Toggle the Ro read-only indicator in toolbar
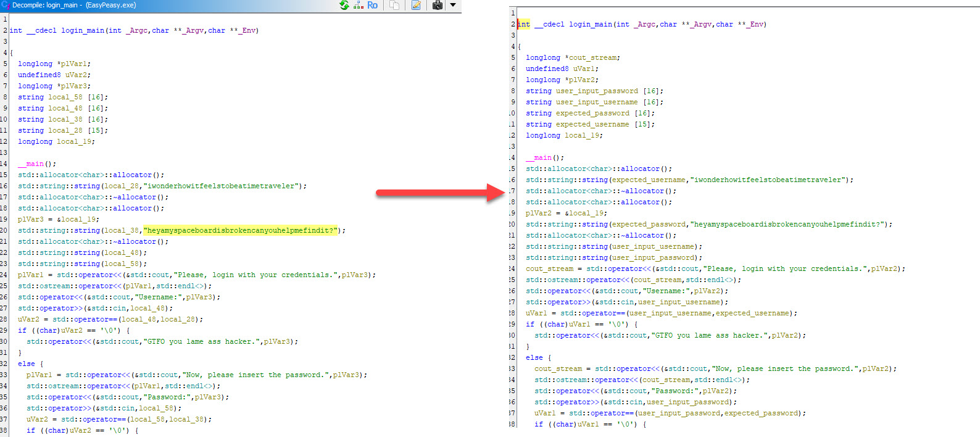This screenshot has width=980, height=437. [x=372, y=6]
